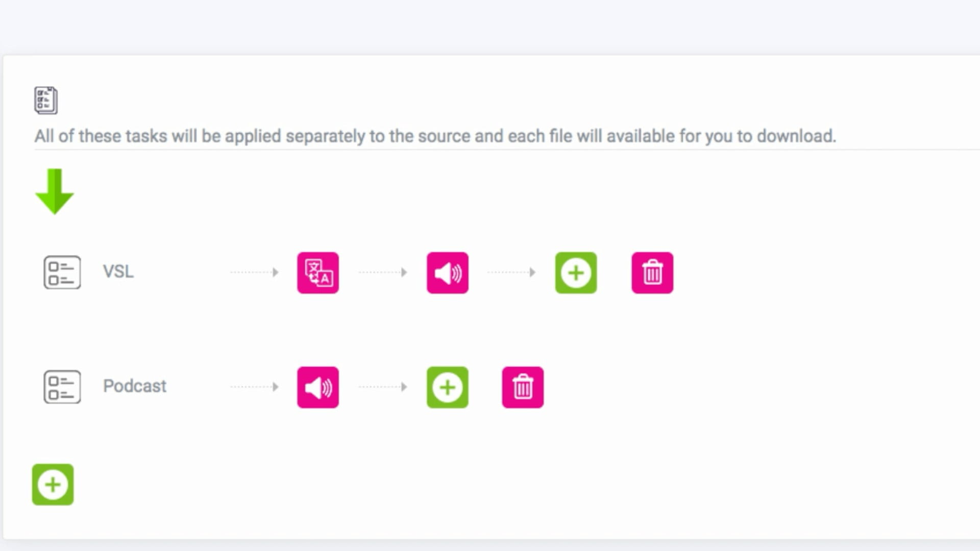Click the dotted arrow after the VSL label

coord(254,272)
